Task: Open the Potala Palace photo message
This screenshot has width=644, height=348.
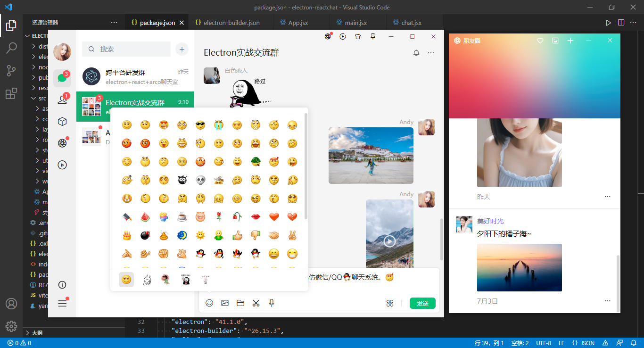Action: click(371, 156)
